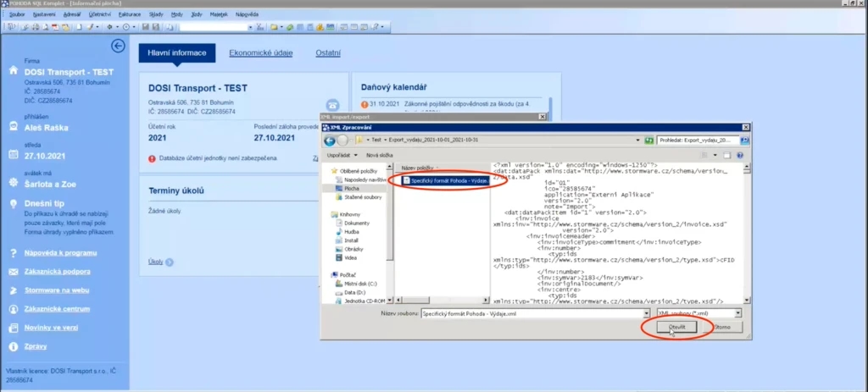Select Plocha in dialog navigation pane
The width and height of the screenshot is (868, 392).
(x=352, y=189)
